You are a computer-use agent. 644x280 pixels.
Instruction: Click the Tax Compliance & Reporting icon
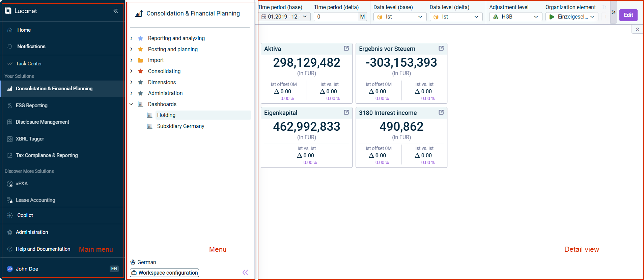pos(10,155)
